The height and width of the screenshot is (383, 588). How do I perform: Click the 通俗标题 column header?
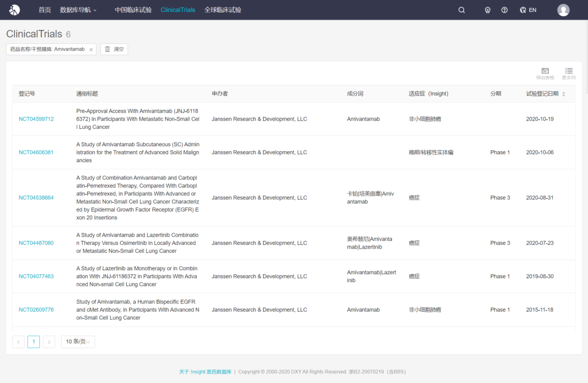(87, 94)
